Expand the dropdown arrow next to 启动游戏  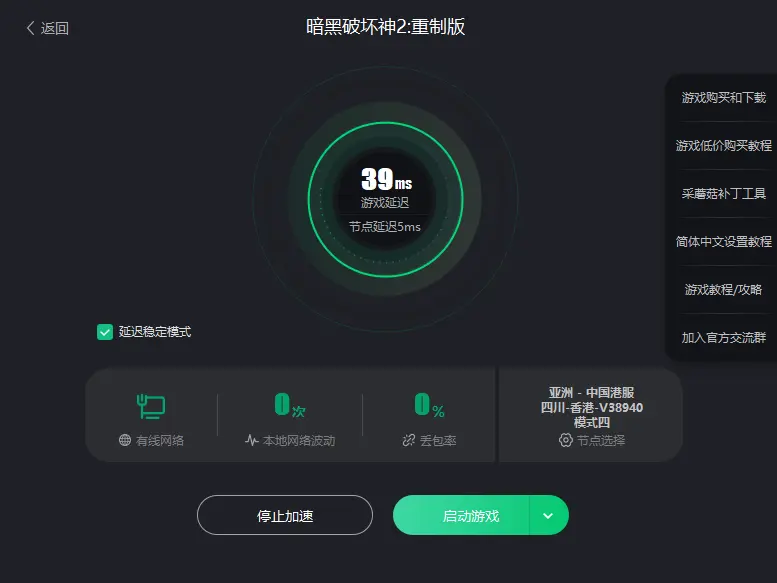click(548, 516)
